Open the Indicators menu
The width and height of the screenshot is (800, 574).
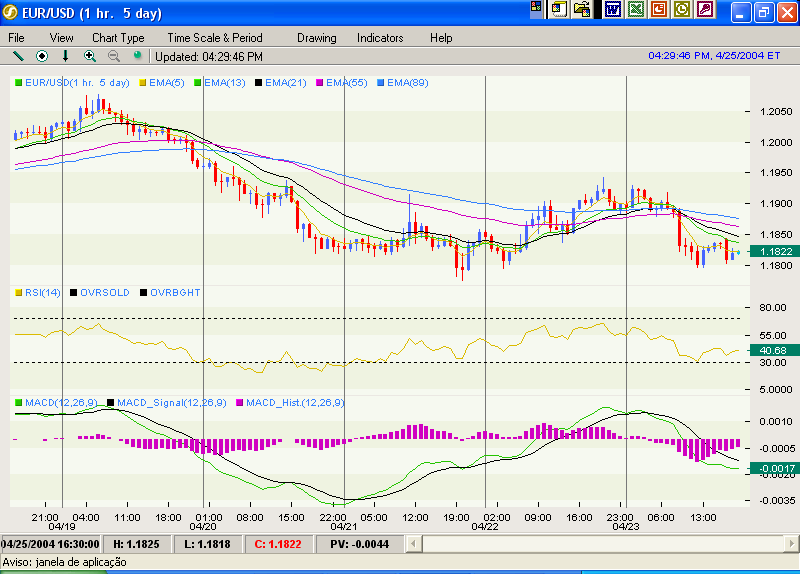[380, 38]
